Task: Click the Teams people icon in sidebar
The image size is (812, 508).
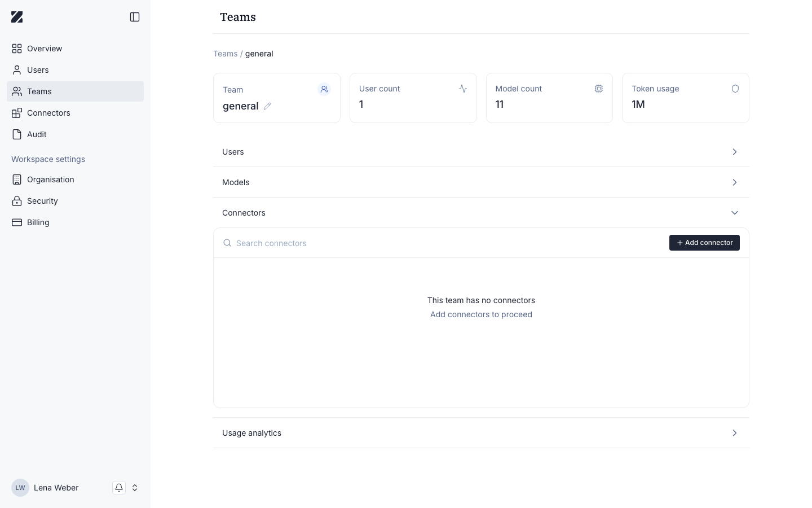Action: (x=17, y=91)
